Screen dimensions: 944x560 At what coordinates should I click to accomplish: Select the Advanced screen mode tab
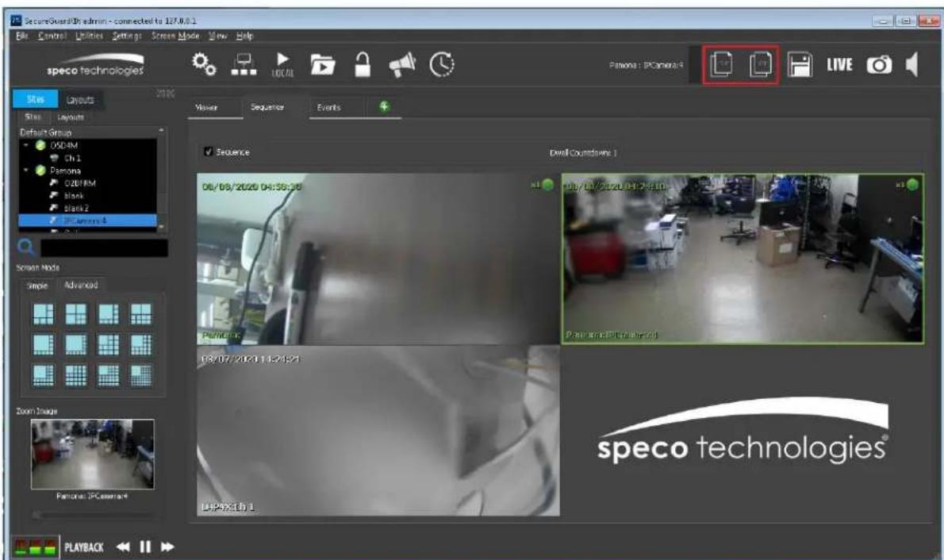81,285
